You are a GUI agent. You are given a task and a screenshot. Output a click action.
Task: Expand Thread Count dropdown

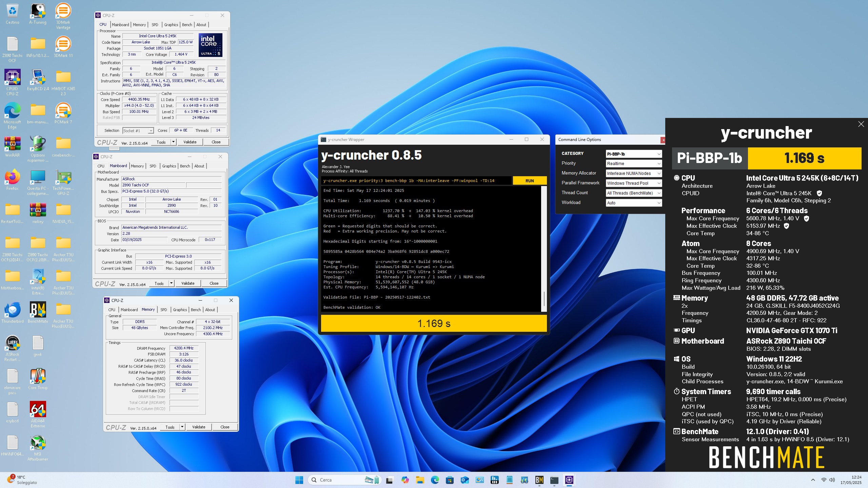[633, 193]
